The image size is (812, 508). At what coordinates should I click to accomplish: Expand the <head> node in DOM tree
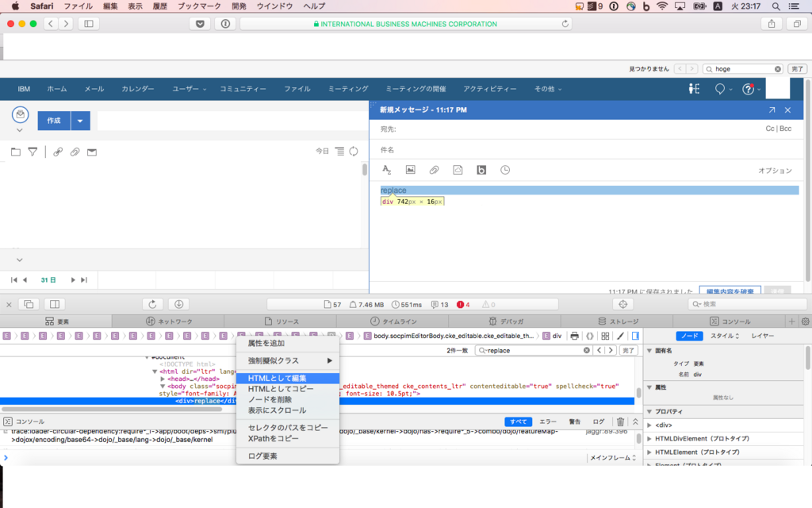pyautogui.click(x=163, y=379)
